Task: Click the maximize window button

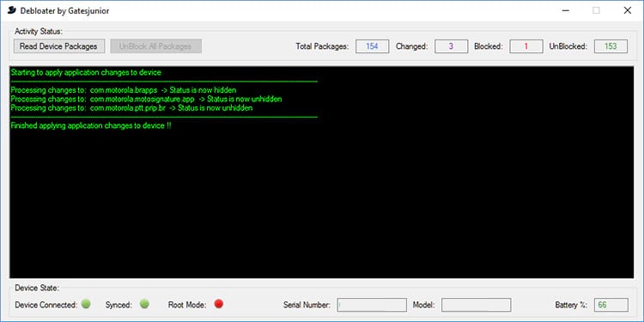Action: tap(596, 10)
